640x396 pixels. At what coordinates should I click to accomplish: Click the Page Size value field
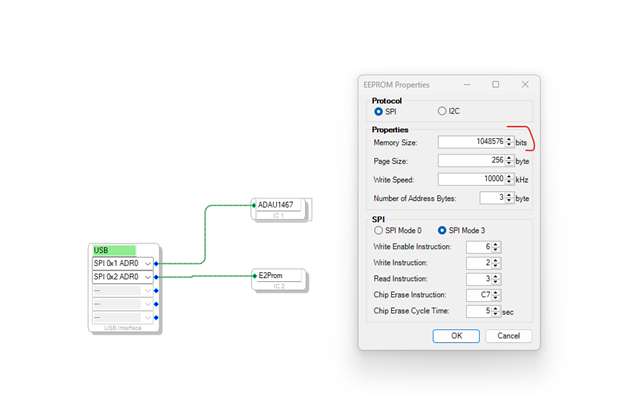tap(471, 160)
